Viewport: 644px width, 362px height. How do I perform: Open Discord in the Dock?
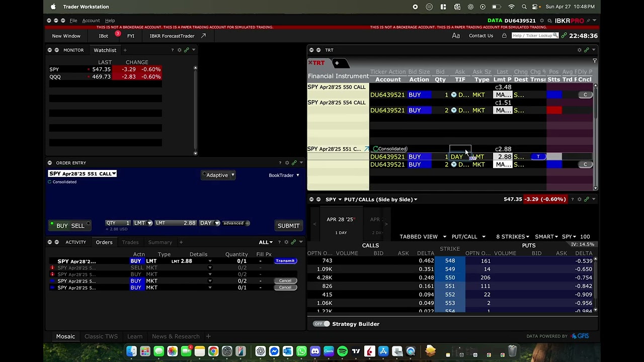point(315,351)
